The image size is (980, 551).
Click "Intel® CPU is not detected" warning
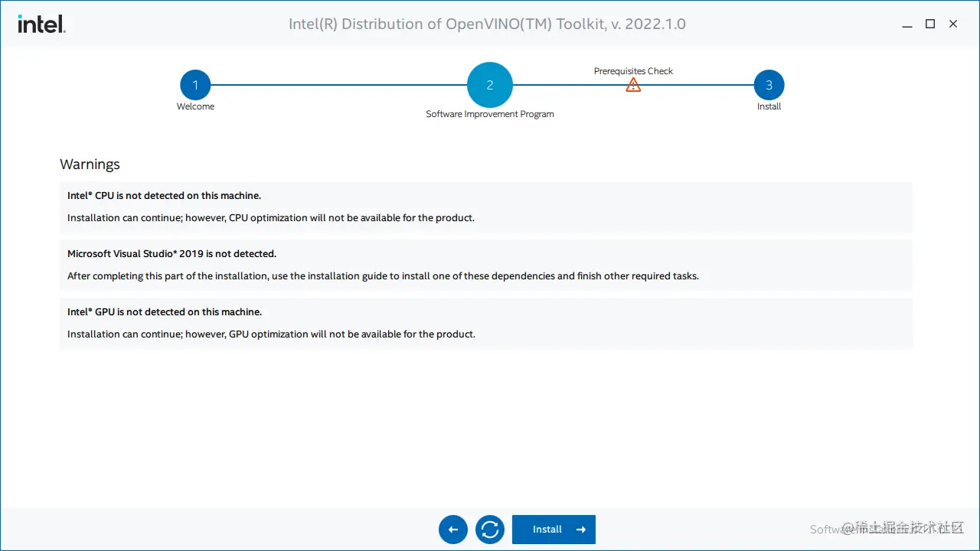(164, 196)
